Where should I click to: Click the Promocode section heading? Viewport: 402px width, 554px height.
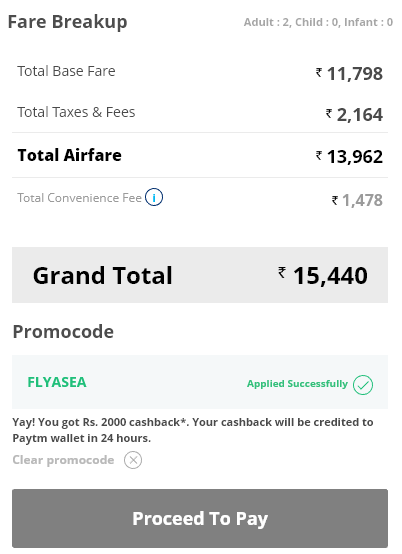click(63, 332)
